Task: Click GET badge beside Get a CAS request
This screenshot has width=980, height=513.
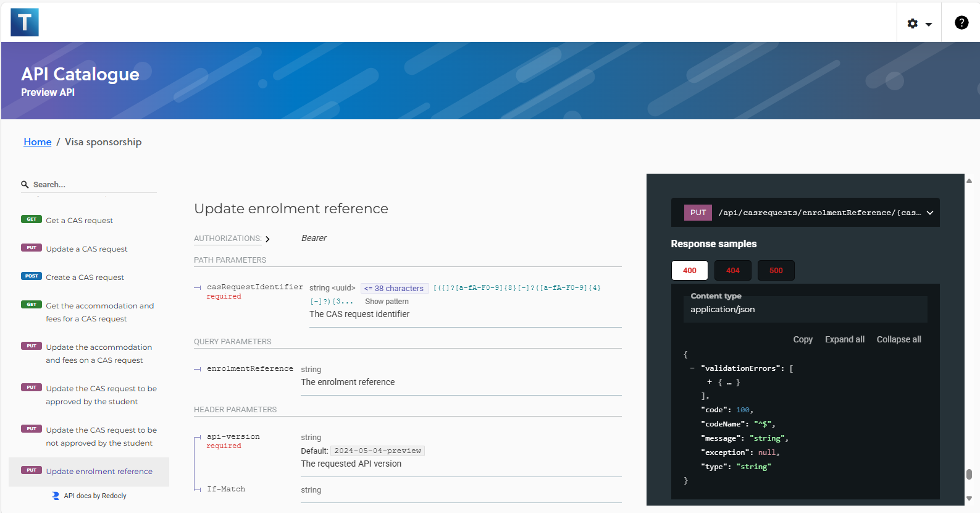Action: [x=31, y=219]
